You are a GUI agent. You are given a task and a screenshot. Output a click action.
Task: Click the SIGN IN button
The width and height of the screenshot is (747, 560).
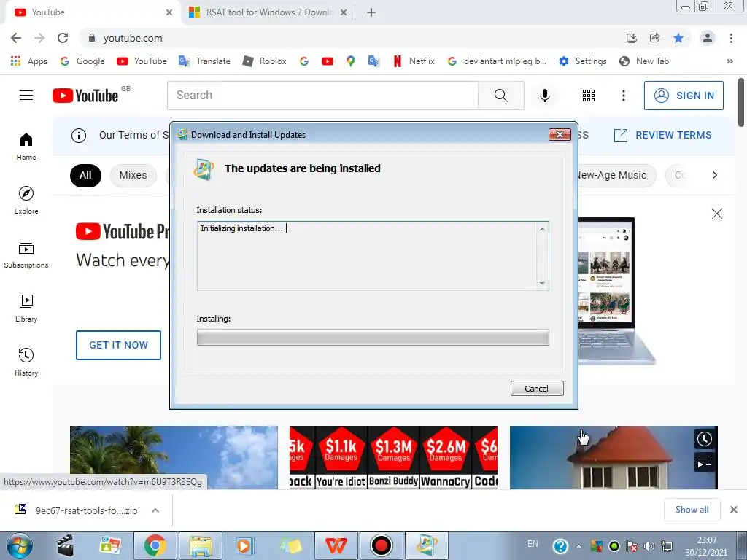click(684, 96)
